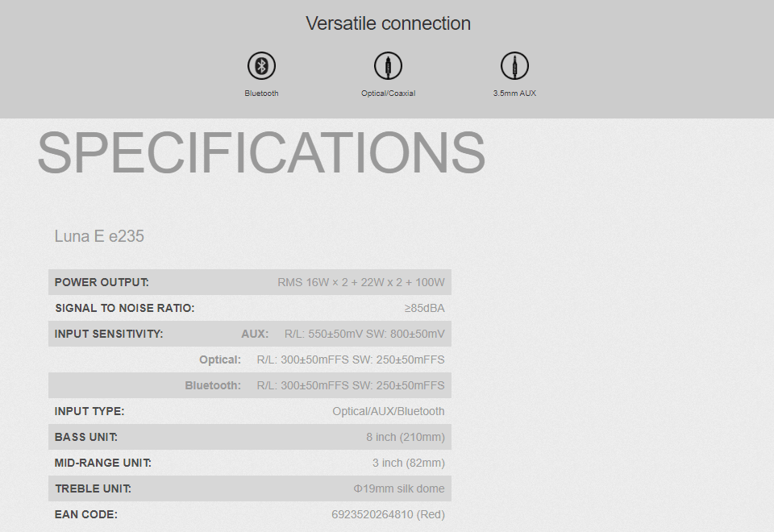Select the Versatile connection heading

(x=388, y=23)
